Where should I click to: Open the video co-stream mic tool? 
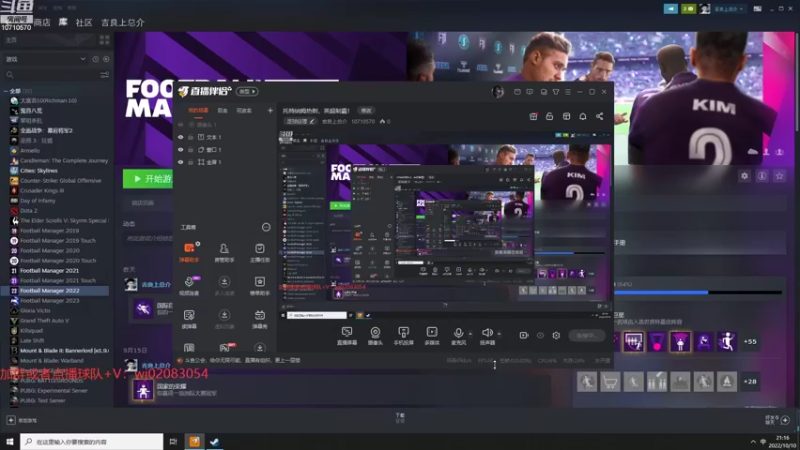pos(189,286)
